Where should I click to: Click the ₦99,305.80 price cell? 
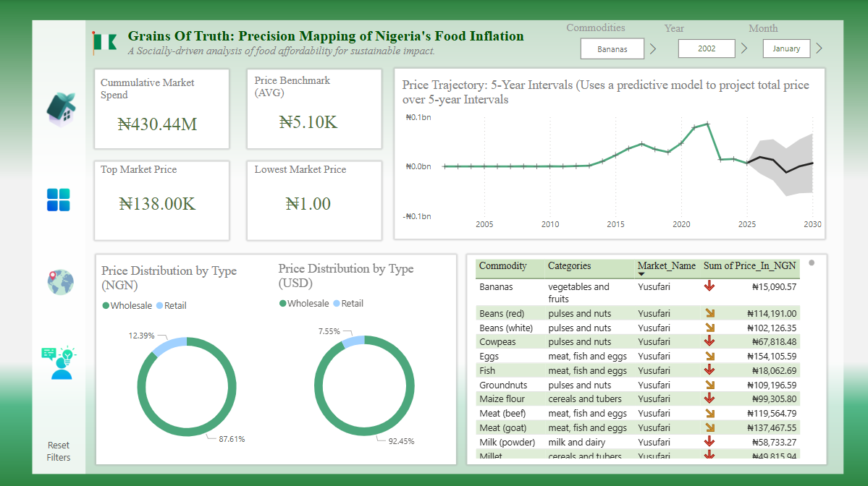(x=774, y=398)
